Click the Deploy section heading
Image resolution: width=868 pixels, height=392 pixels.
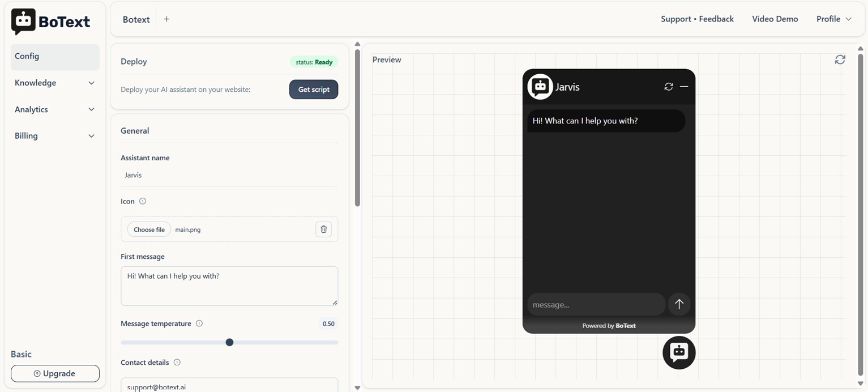click(134, 61)
